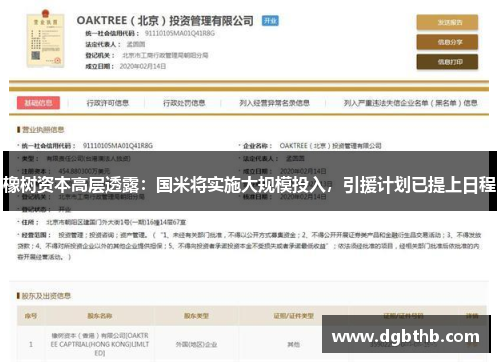Open the business license thumbnail image
The width and height of the screenshot is (500, 362).
point(45,38)
